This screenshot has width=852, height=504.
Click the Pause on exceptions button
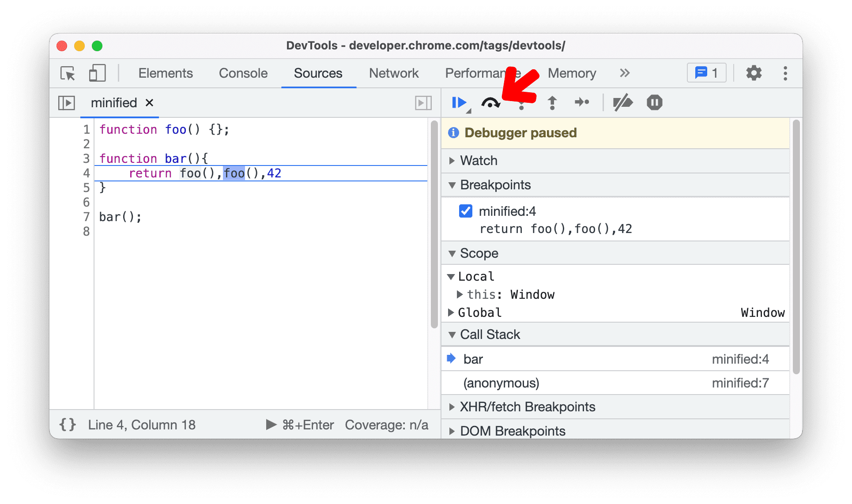click(x=655, y=102)
